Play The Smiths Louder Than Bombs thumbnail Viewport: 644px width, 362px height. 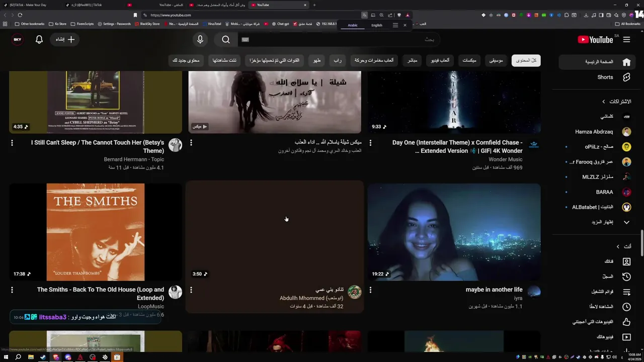click(x=96, y=232)
